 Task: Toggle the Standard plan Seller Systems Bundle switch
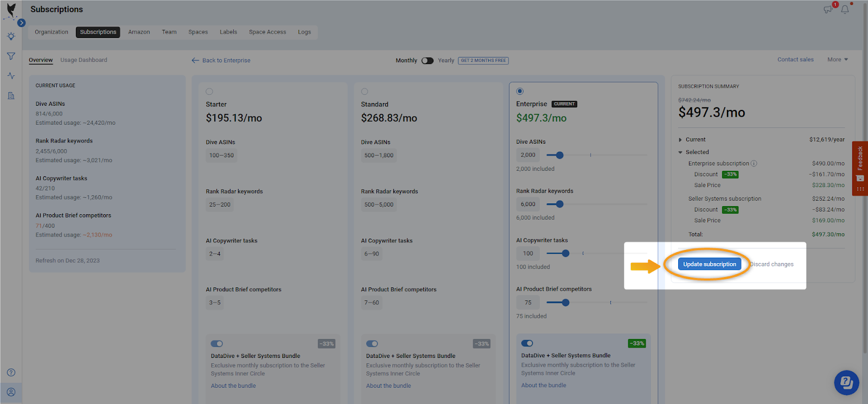pyautogui.click(x=372, y=343)
